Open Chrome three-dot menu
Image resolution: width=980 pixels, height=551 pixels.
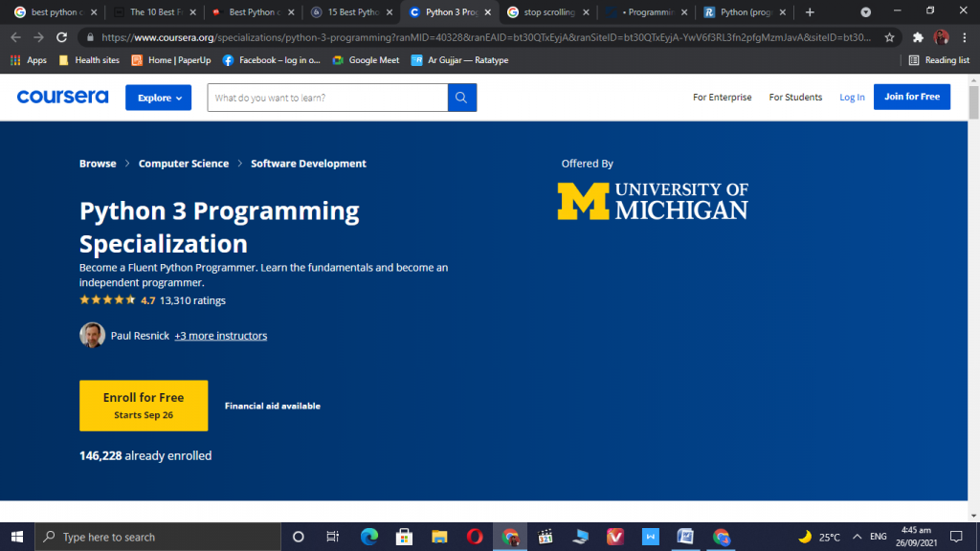click(x=965, y=37)
